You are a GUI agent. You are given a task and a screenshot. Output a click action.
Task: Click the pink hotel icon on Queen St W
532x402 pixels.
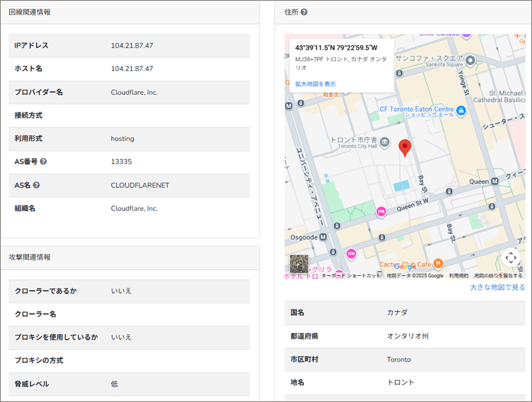click(381, 211)
